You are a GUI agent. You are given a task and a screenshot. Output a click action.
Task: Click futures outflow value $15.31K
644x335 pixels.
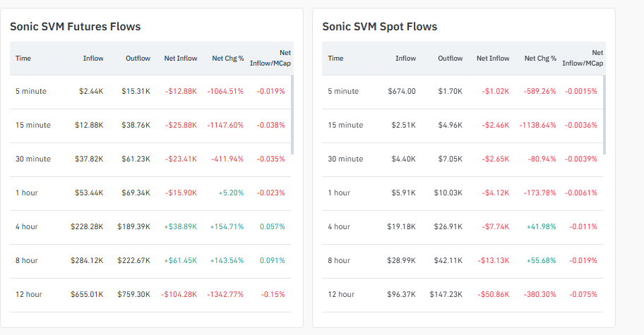coord(136,91)
